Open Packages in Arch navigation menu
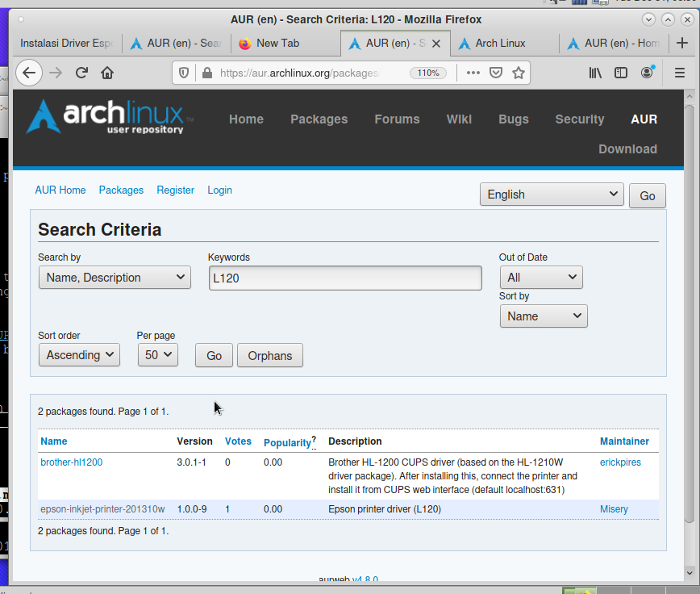Viewport: 700px width, 594px height. tap(319, 119)
